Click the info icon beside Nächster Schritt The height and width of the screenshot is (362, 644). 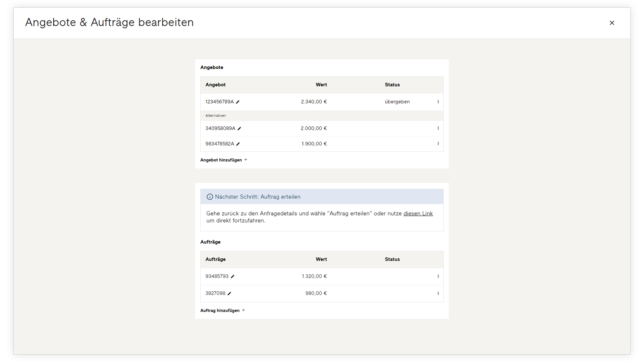point(210,197)
